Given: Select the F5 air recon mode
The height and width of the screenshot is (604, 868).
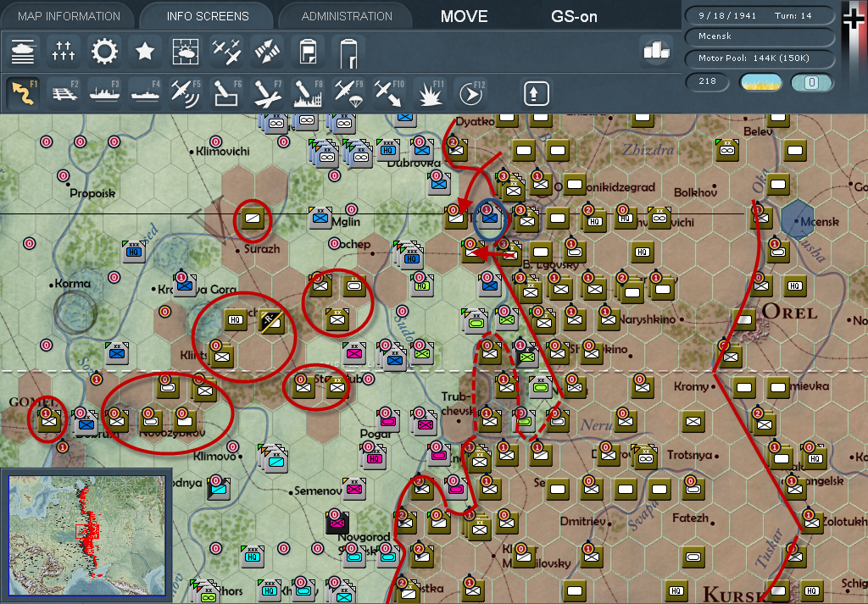Looking at the screenshot, I should tap(186, 91).
